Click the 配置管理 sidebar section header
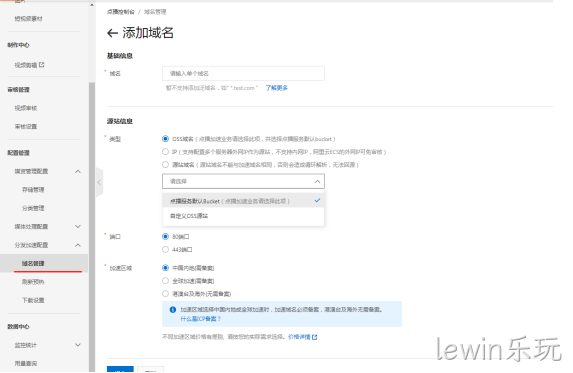This screenshot has width=573, height=373. point(18,153)
